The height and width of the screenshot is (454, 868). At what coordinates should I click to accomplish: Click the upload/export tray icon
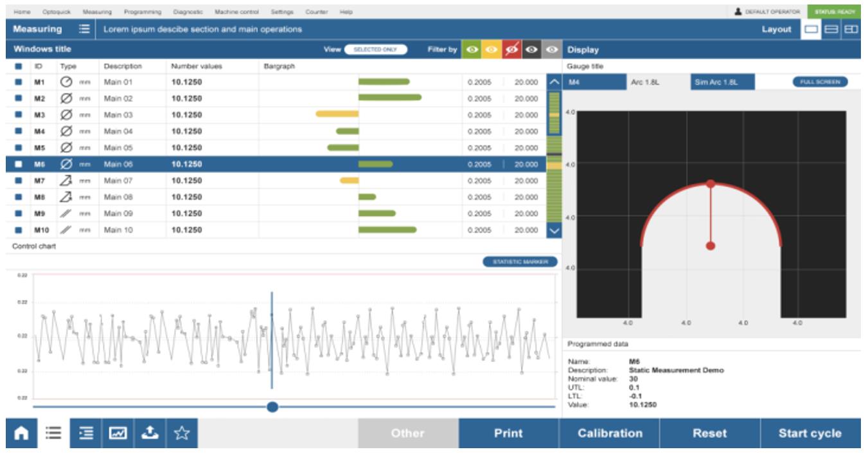150,433
